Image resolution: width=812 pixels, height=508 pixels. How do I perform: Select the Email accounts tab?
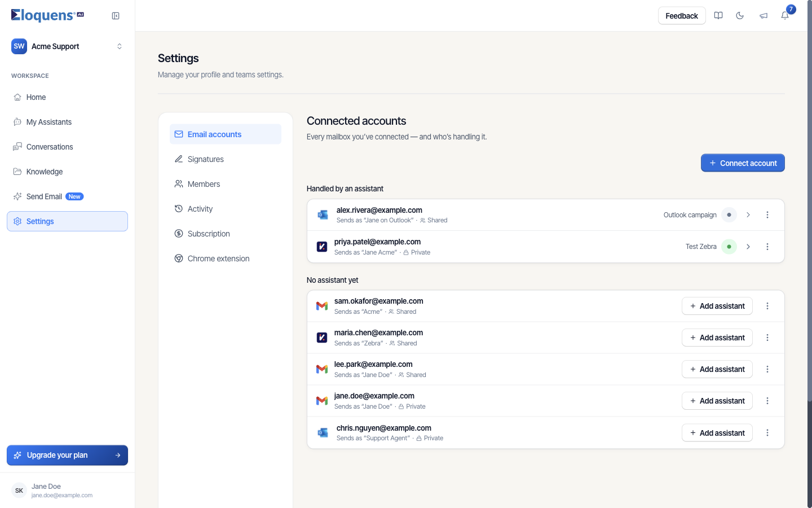coord(226,134)
